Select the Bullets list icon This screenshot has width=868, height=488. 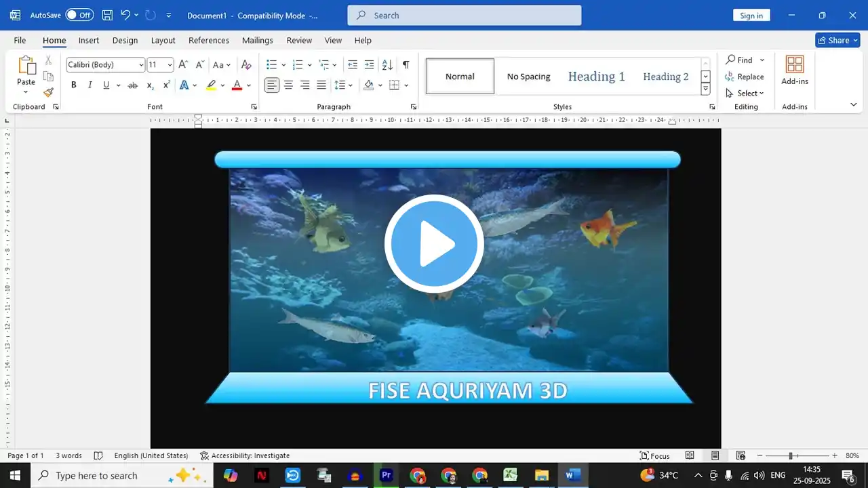271,65
